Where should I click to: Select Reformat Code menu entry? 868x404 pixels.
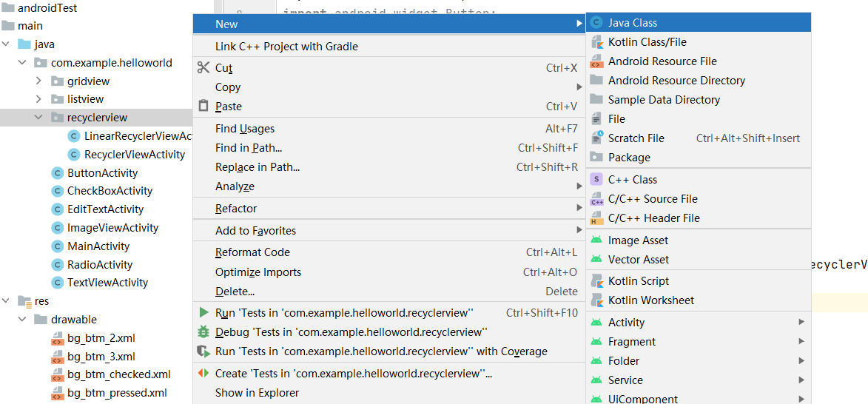click(252, 252)
